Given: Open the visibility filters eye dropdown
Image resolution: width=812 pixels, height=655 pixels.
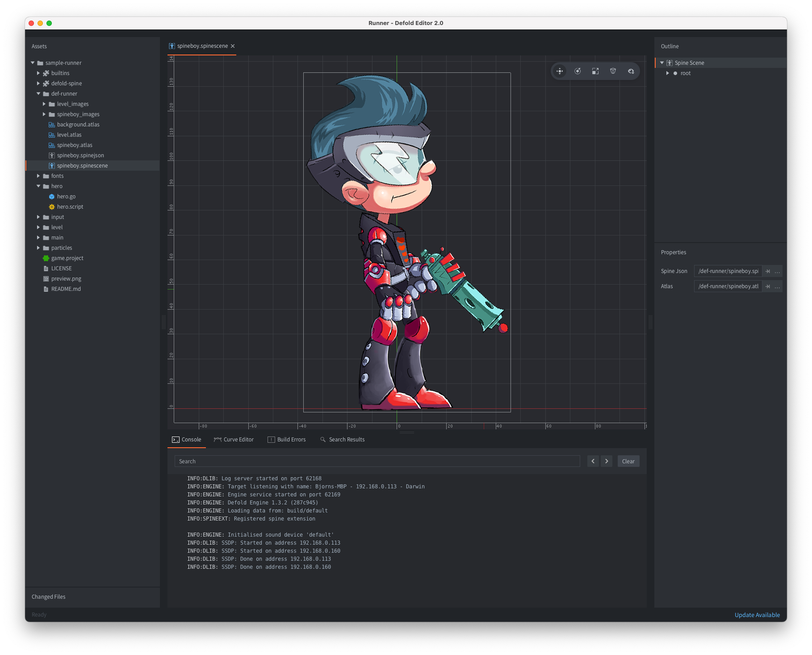Looking at the screenshot, I should coord(631,71).
